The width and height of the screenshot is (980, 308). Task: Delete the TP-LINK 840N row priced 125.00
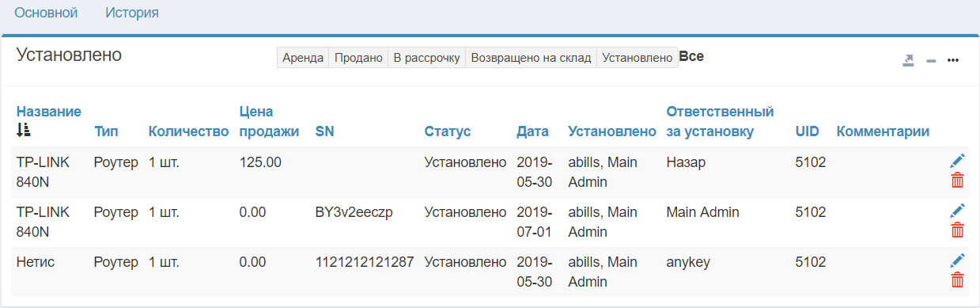pyautogui.click(x=957, y=181)
